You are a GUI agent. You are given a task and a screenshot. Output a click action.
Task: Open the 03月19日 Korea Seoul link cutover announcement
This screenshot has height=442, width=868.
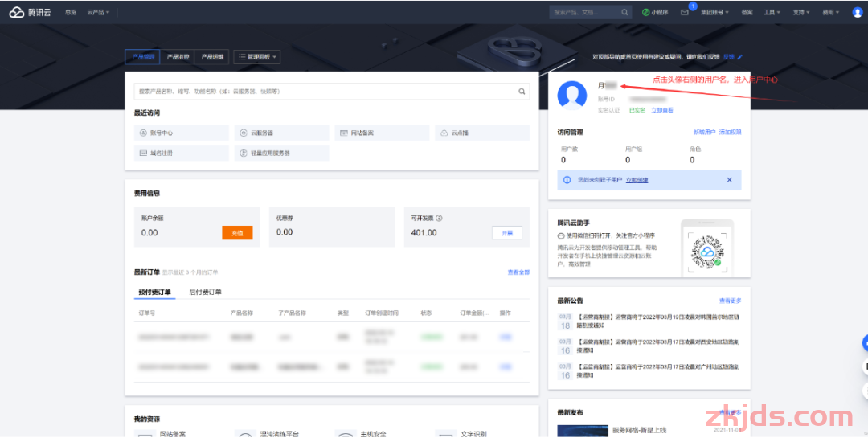click(658, 321)
